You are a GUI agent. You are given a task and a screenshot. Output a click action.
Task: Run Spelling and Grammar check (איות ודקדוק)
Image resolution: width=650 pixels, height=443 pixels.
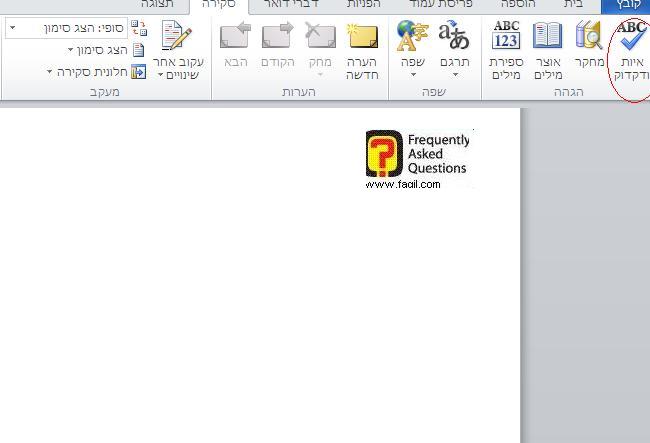(x=630, y=50)
